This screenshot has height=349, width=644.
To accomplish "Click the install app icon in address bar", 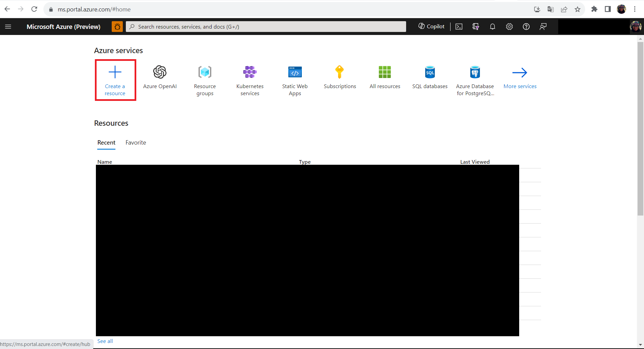I will tap(537, 9).
